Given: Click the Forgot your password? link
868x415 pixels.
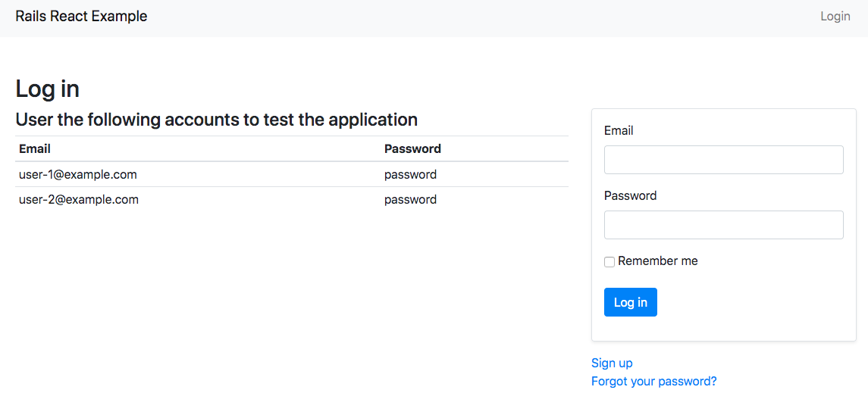Looking at the screenshot, I should [x=653, y=381].
